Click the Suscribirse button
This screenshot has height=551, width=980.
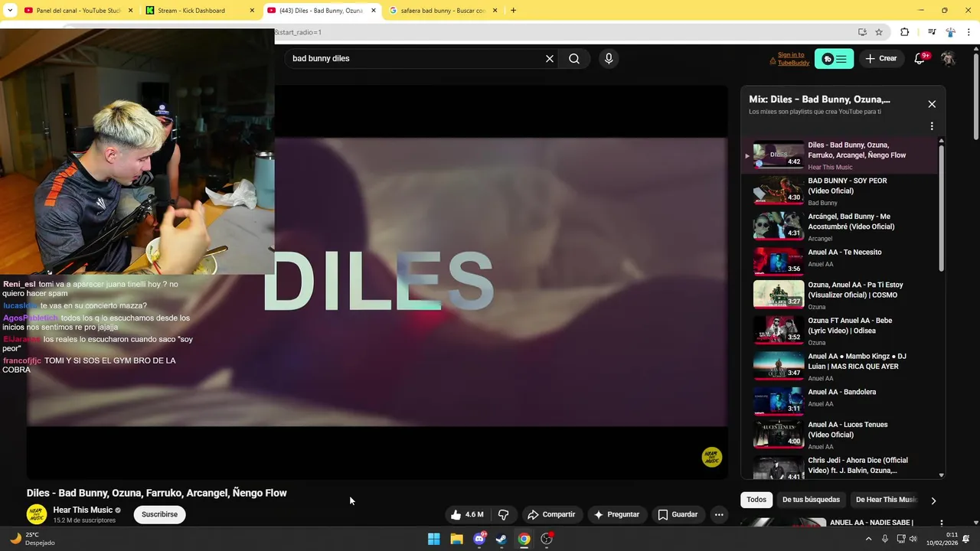click(159, 514)
